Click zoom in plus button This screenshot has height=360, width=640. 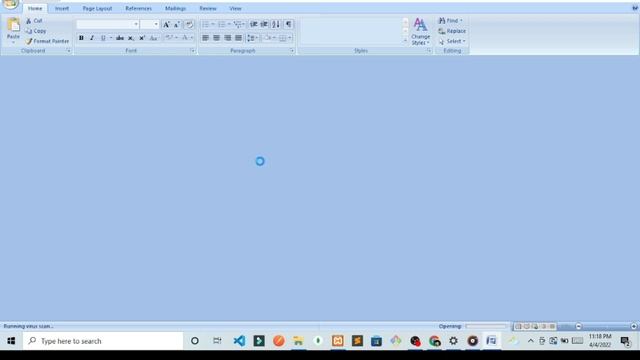(633, 326)
